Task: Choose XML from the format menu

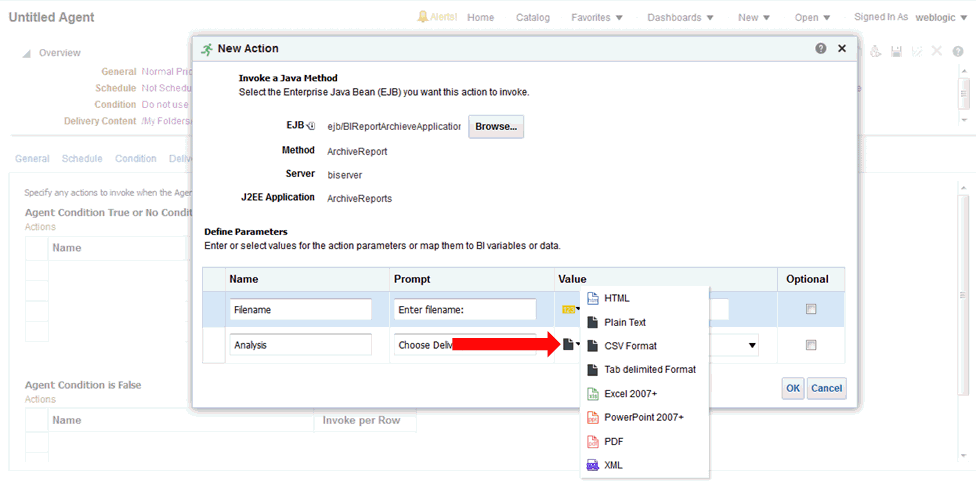Action: (x=644, y=465)
